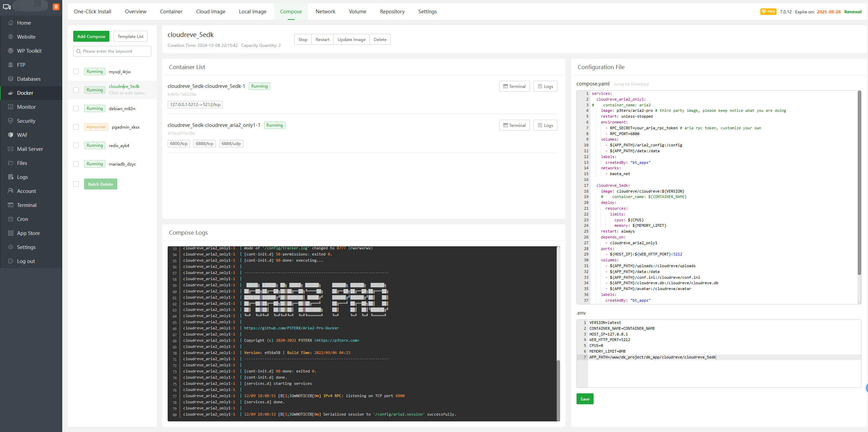Open the Monitor chart icon

[x=11, y=107]
